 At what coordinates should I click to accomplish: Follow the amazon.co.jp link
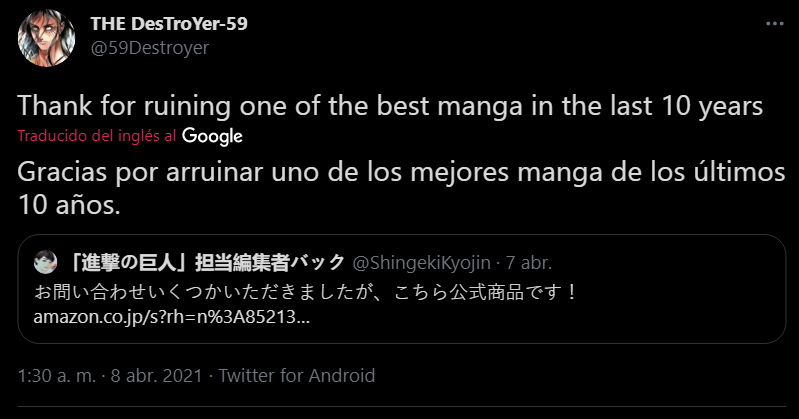[171, 318]
